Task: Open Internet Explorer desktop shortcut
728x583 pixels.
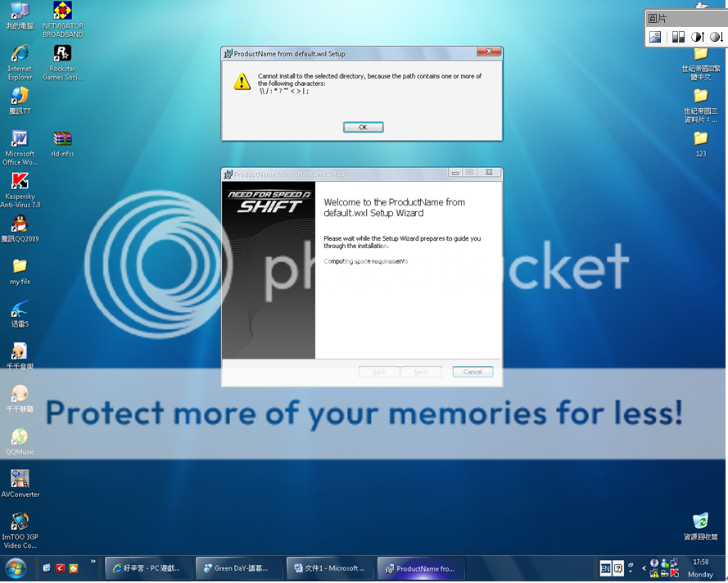Action: click(20, 56)
